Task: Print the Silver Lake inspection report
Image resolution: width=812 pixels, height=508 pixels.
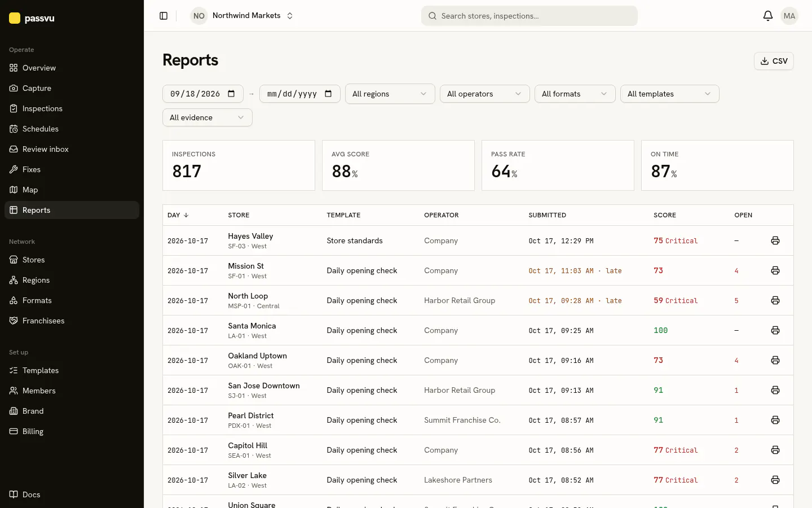Action: pos(775,480)
